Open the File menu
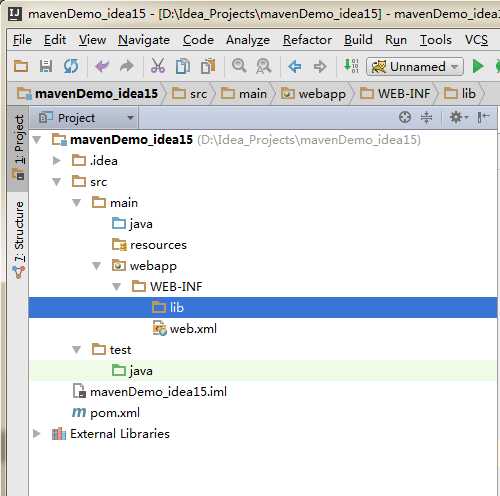 (22, 40)
